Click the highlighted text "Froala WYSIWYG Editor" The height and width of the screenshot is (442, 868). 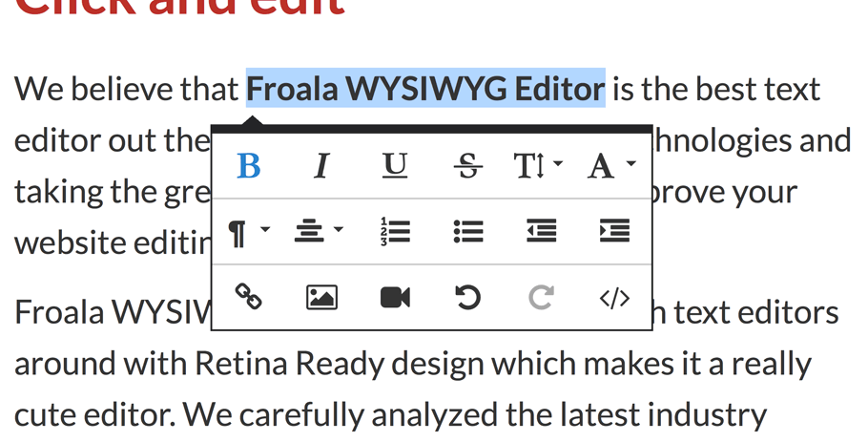click(x=425, y=89)
